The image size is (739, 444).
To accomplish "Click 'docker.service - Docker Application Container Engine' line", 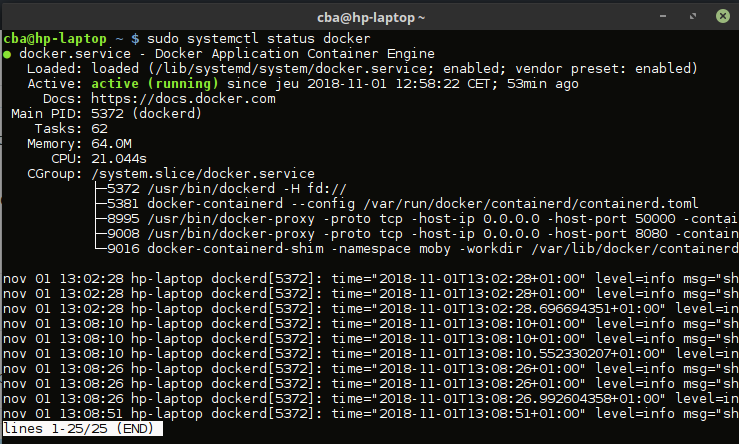I will click(227, 54).
